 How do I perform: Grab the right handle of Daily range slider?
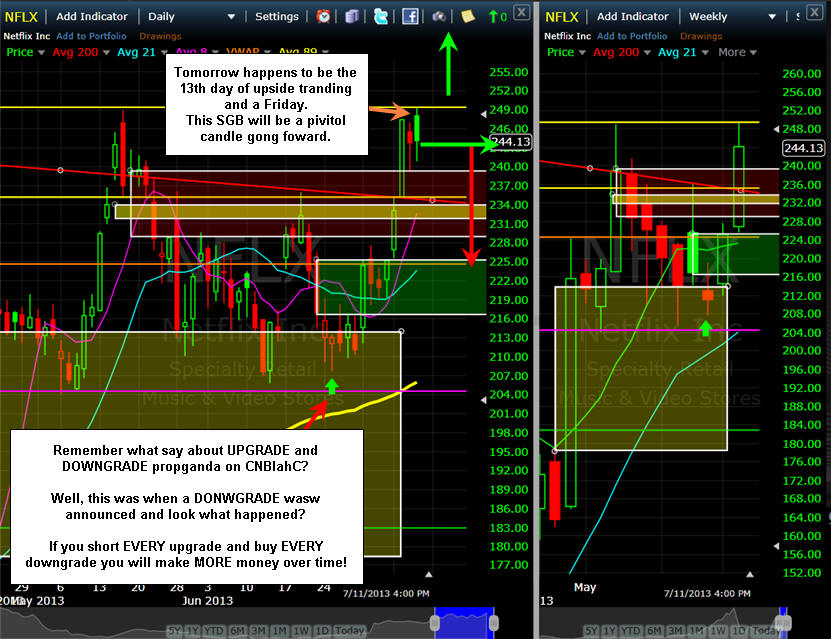493,623
